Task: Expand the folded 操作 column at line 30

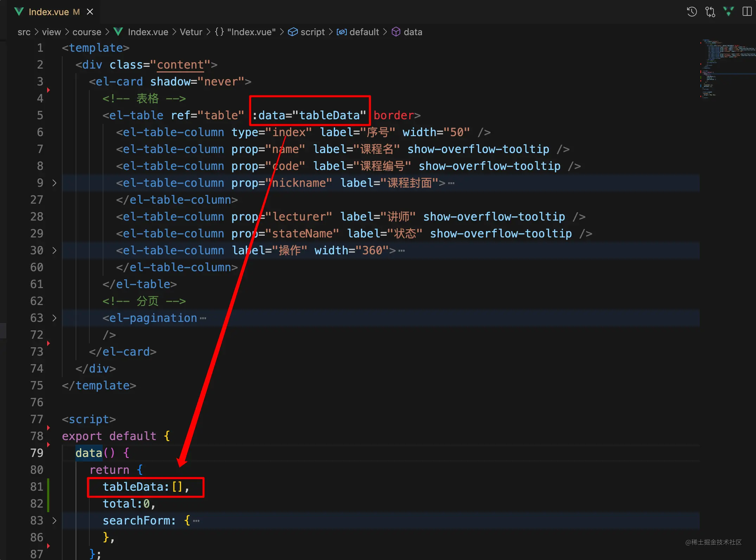Action: [54, 250]
